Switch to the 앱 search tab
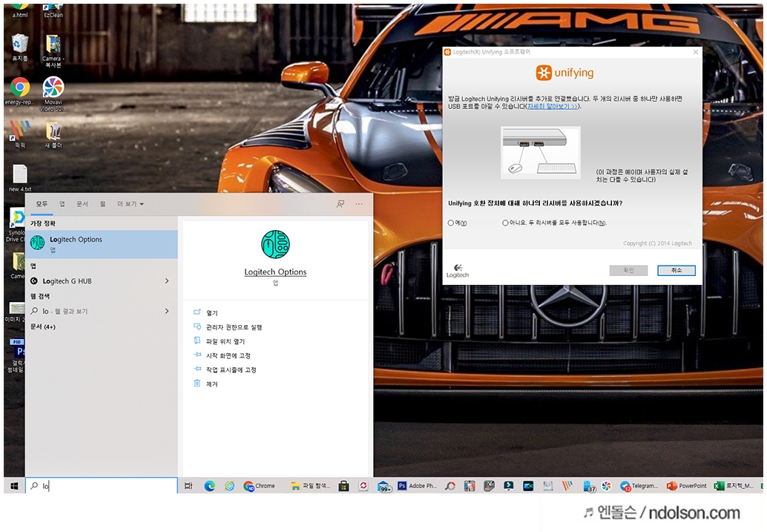The width and height of the screenshot is (767, 532). tap(62, 204)
